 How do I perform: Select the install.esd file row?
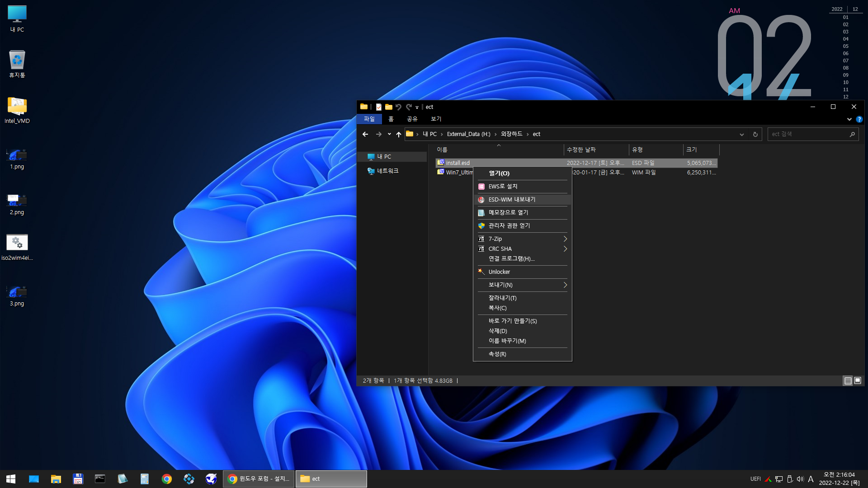point(576,163)
